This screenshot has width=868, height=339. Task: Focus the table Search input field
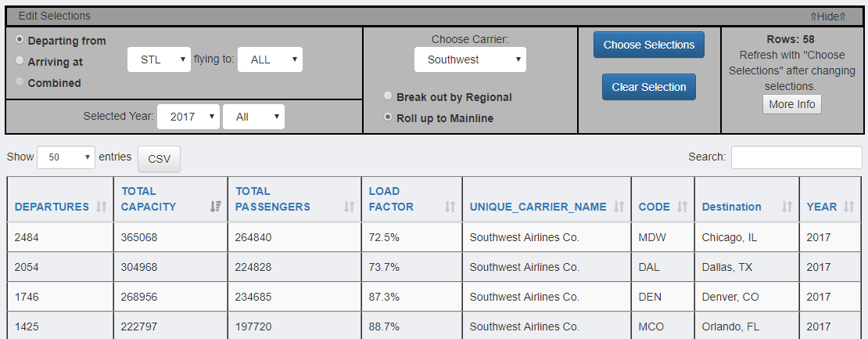797,157
